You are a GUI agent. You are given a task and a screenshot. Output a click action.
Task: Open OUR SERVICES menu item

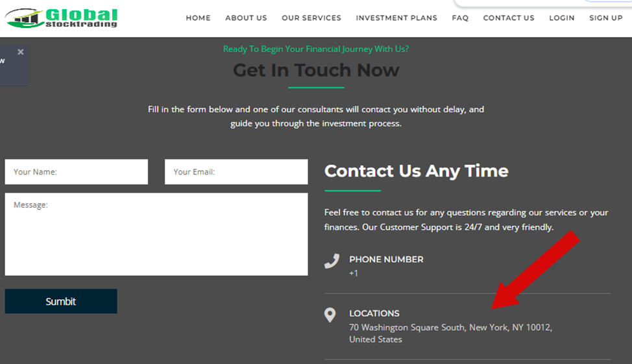(311, 18)
